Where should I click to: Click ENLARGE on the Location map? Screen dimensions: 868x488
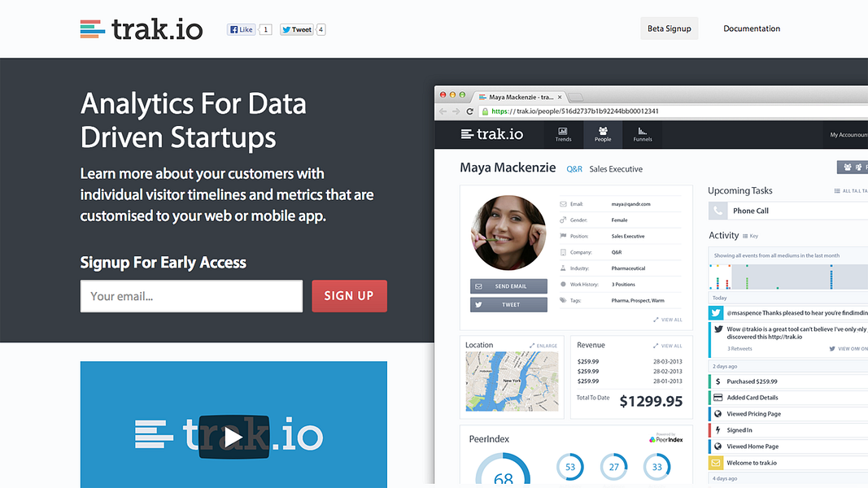click(543, 346)
